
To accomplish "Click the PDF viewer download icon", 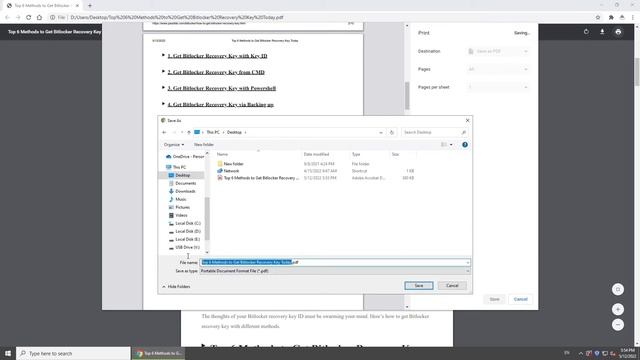I will point(602,32).
